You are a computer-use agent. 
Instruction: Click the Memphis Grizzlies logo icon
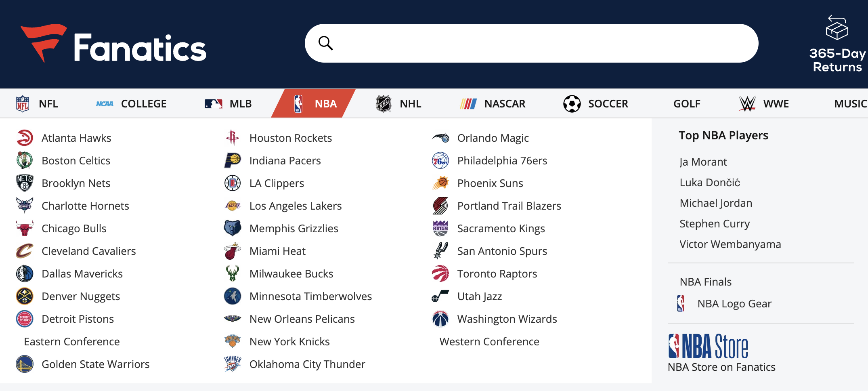233,228
